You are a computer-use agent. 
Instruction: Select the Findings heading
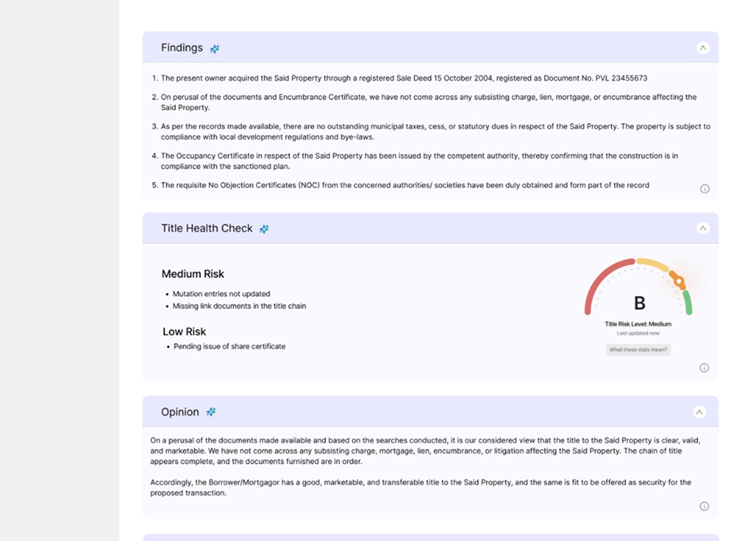(x=182, y=48)
